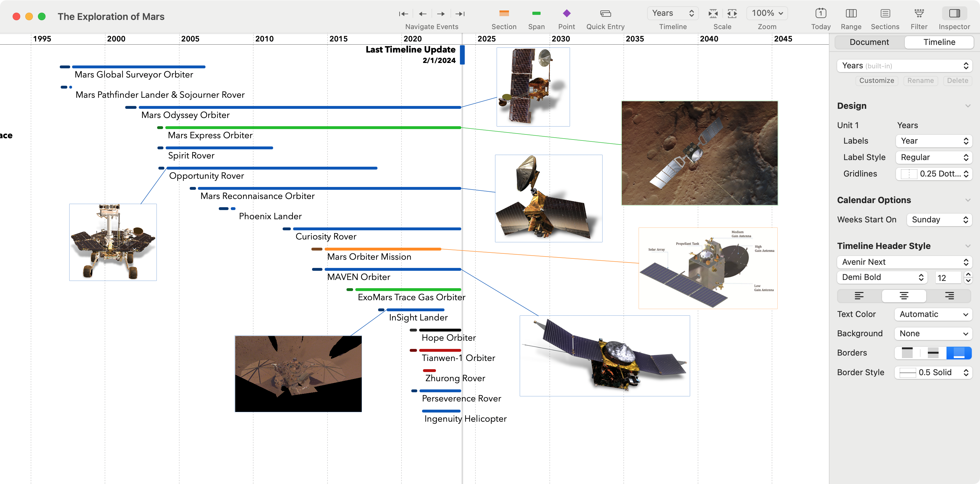Open the Range tool
This screenshot has height=484, width=980.
851,14
